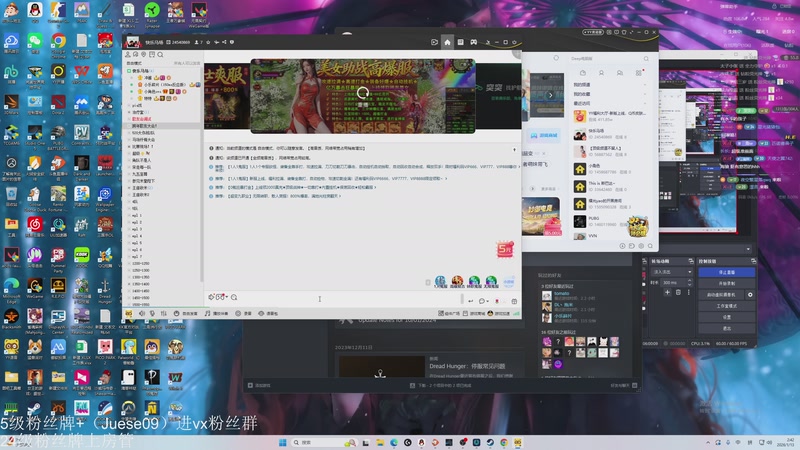Open the audio mixer icon in YY bottom bar
This screenshot has width=800, height=450.
163,313
